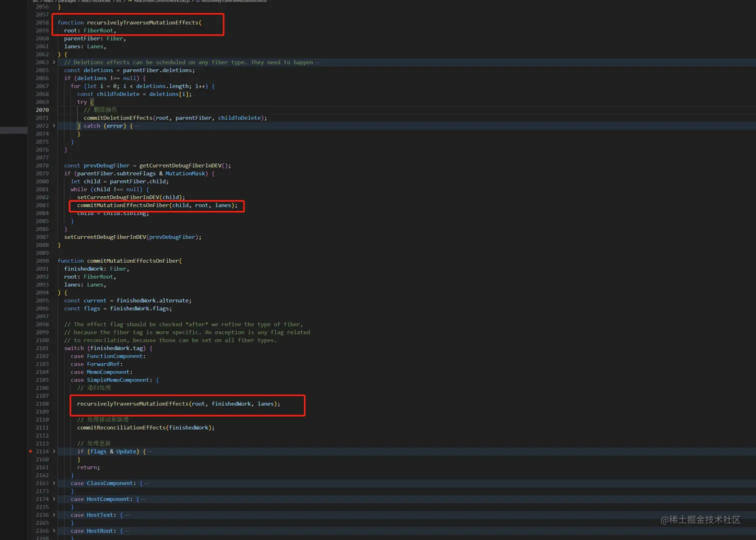Image resolution: width=756 pixels, height=540 pixels.
Task: Click 'commitMutationEffectsOnFiber' in the line 2090 declaration
Action: click(133, 261)
